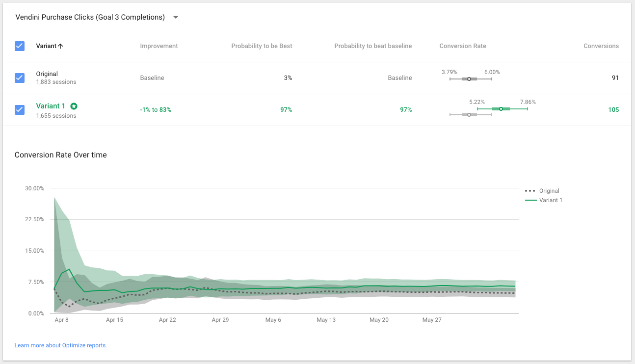The width and height of the screenshot is (635, 364).
Task: Click the Apr 22 label on chart axis
Action: point(167,320)
